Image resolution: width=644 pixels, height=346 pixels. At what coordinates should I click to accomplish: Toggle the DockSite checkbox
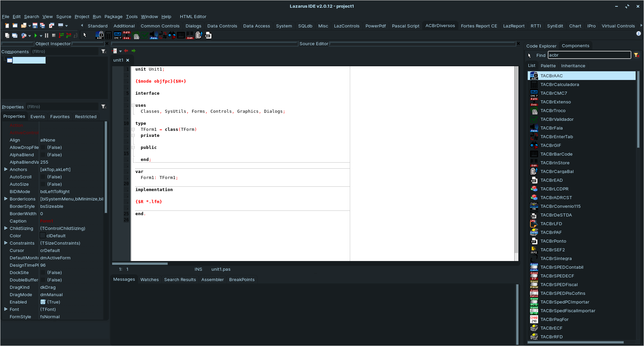point(43,272)
